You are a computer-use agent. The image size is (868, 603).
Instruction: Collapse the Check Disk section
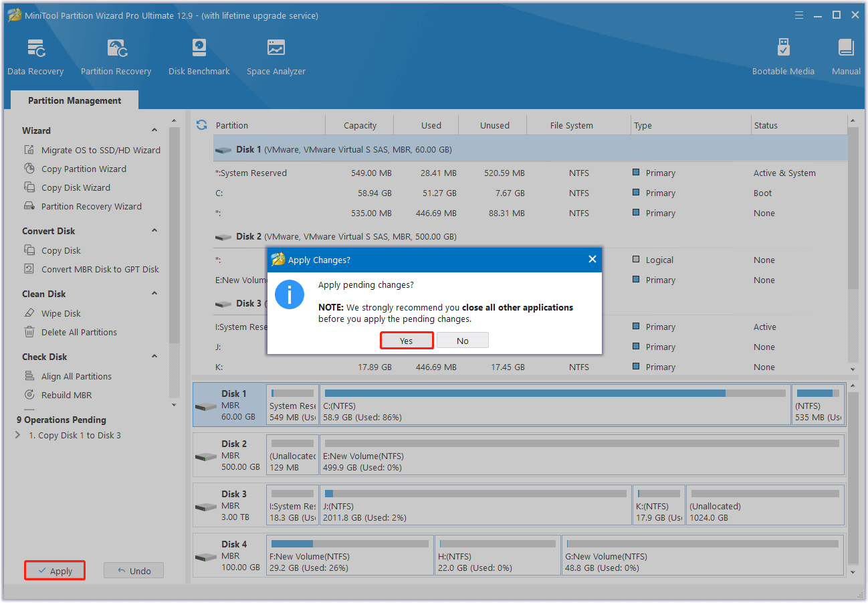click(154, 357)
